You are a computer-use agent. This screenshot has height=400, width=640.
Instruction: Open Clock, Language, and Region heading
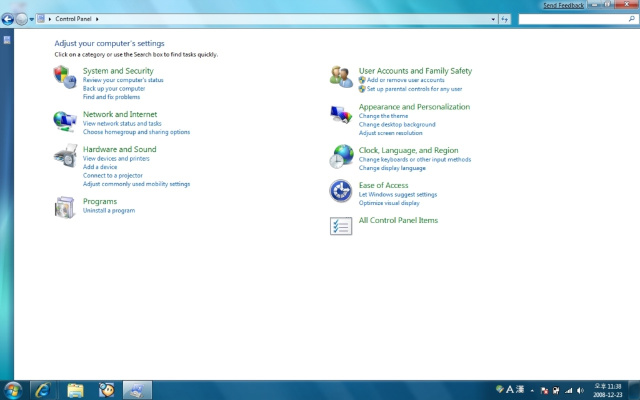coord(409,150)
